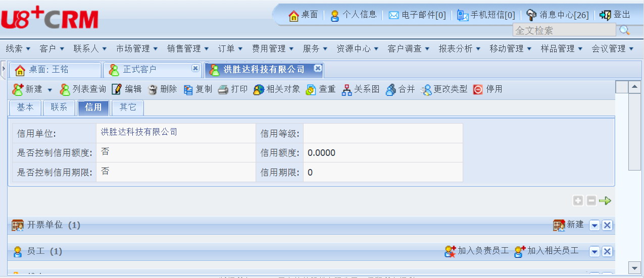Select the 联系 sub-tab
644x278 pixels.
pos(59,107)
